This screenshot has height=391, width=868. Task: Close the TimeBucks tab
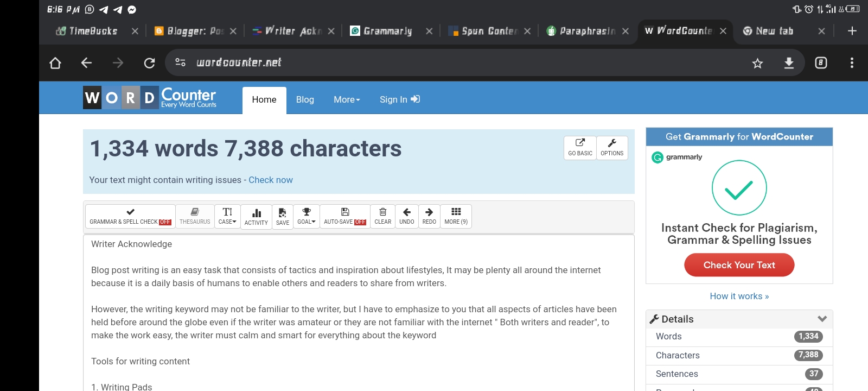(135, 31)
